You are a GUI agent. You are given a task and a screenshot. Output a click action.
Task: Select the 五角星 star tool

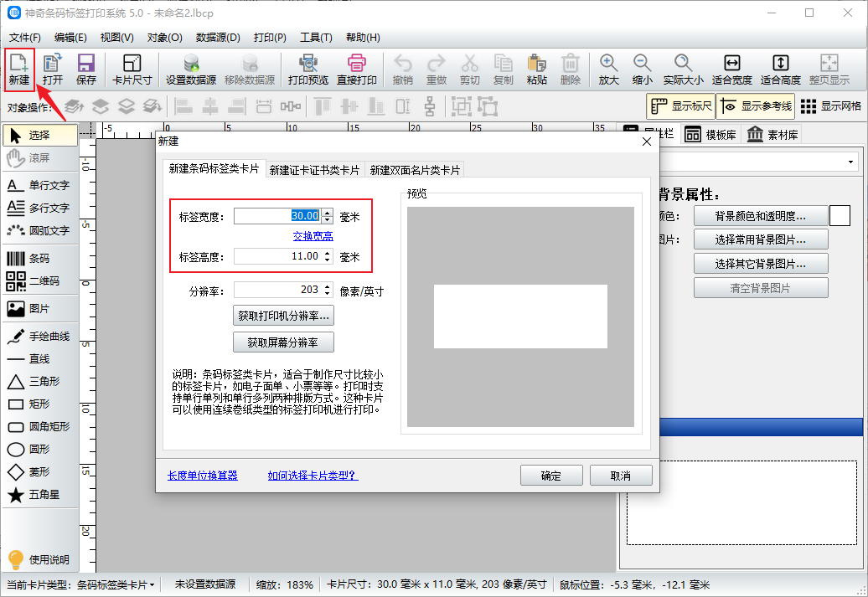[x=40, y=495]
